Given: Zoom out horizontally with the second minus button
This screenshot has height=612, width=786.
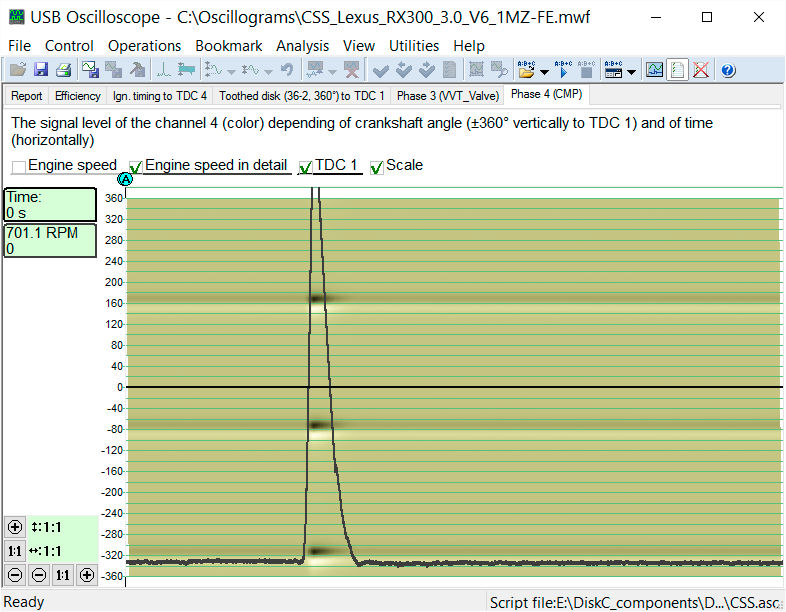Looking at the screenshot, I should (39, 575).
